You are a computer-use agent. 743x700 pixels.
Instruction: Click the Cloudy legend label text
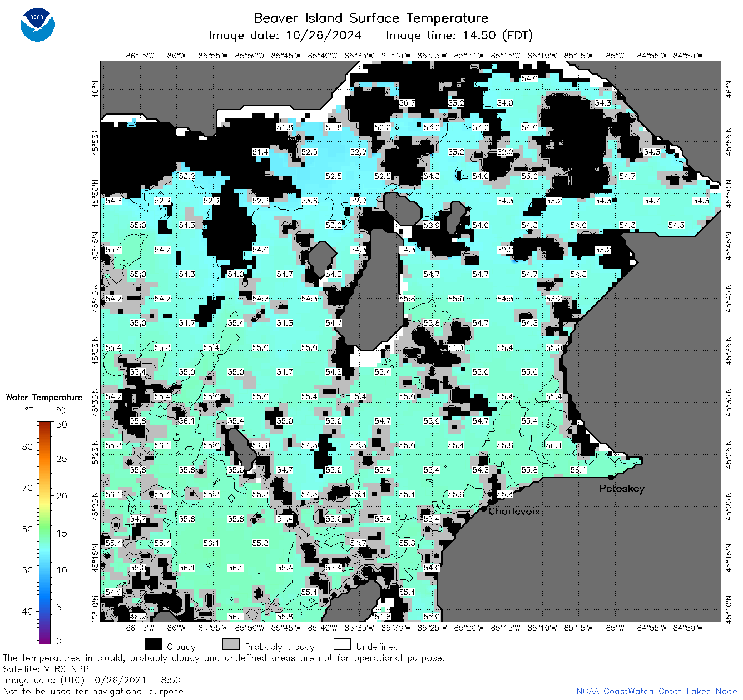[181, 647]
